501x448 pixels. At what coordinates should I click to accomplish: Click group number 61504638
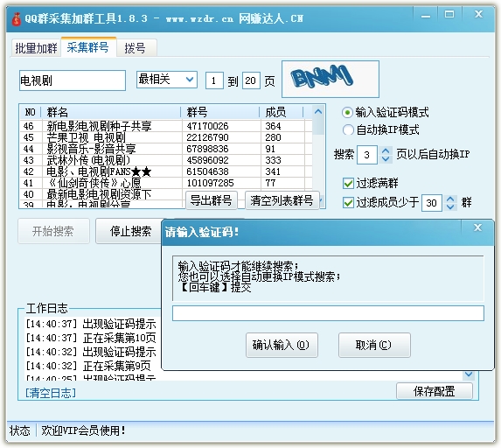tap(207, 171)
